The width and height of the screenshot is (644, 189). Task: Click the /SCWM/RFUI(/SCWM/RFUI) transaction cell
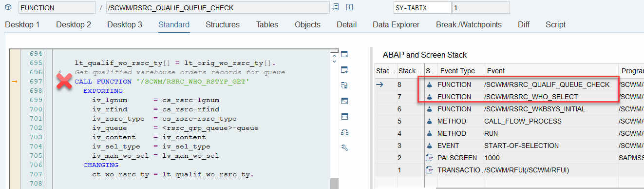(x=550, y=170)
